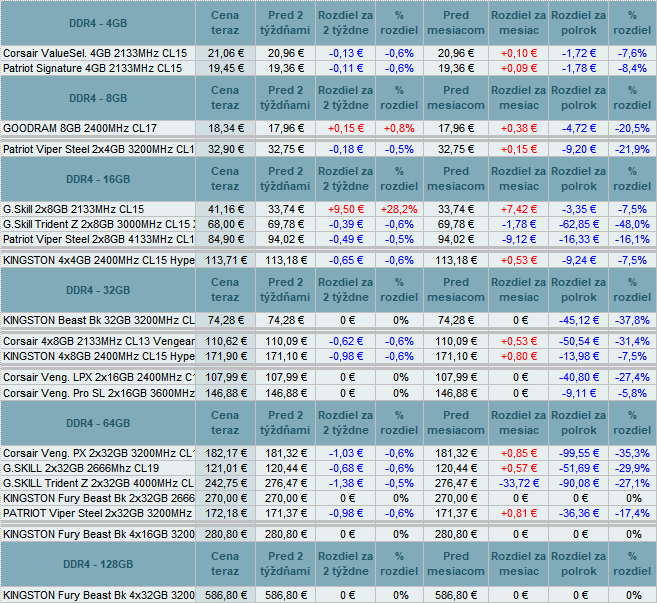
Task: Click the -9,12 € monthly difference cell
Action: coord(519,240)
